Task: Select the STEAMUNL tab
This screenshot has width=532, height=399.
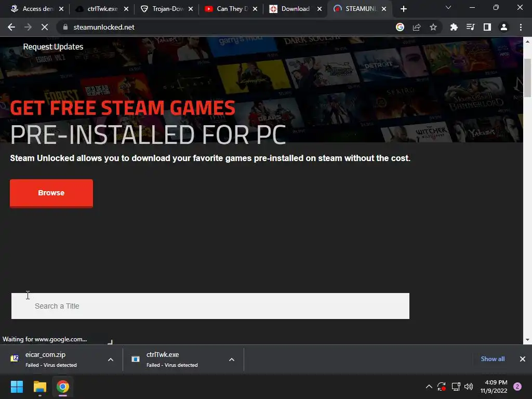Action: coord(360,9)
